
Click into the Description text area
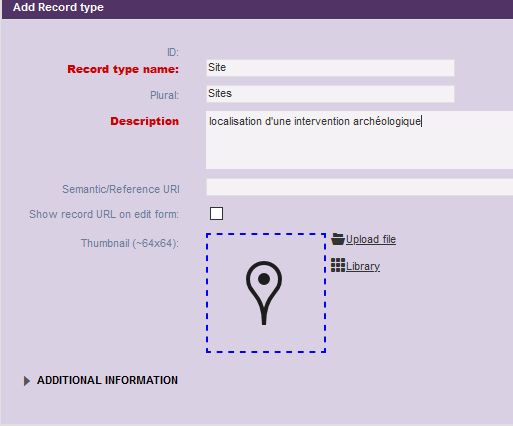click(x=359, y=140)
